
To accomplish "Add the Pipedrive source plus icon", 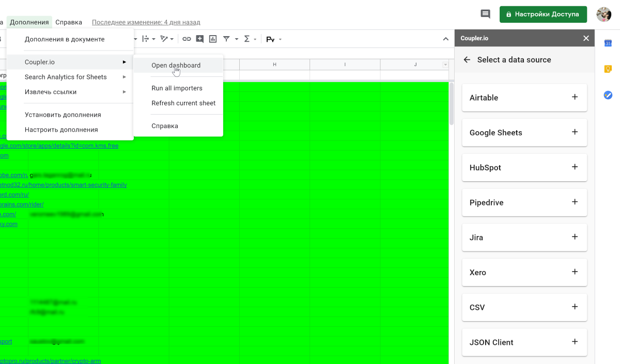I will (x=575, y=202).
